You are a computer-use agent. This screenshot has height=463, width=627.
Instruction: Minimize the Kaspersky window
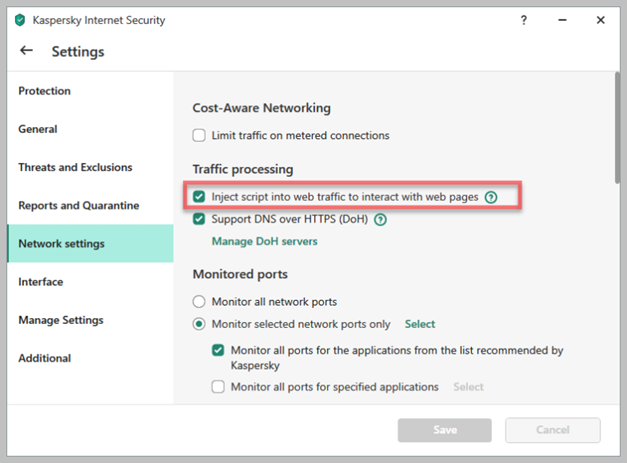click(561, 20)
